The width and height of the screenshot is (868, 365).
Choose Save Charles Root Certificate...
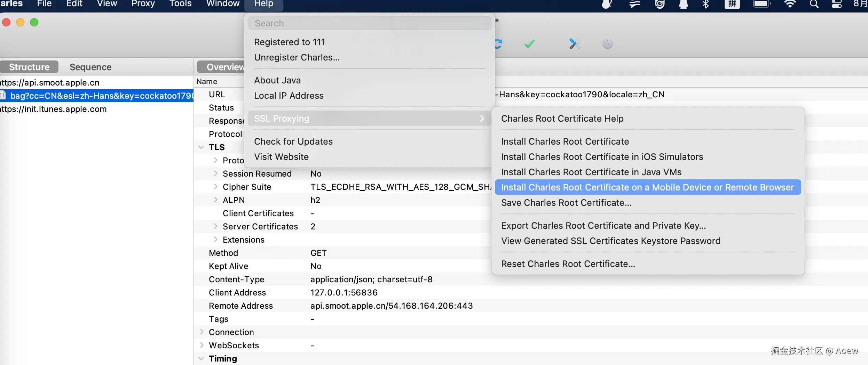(648, 203)
